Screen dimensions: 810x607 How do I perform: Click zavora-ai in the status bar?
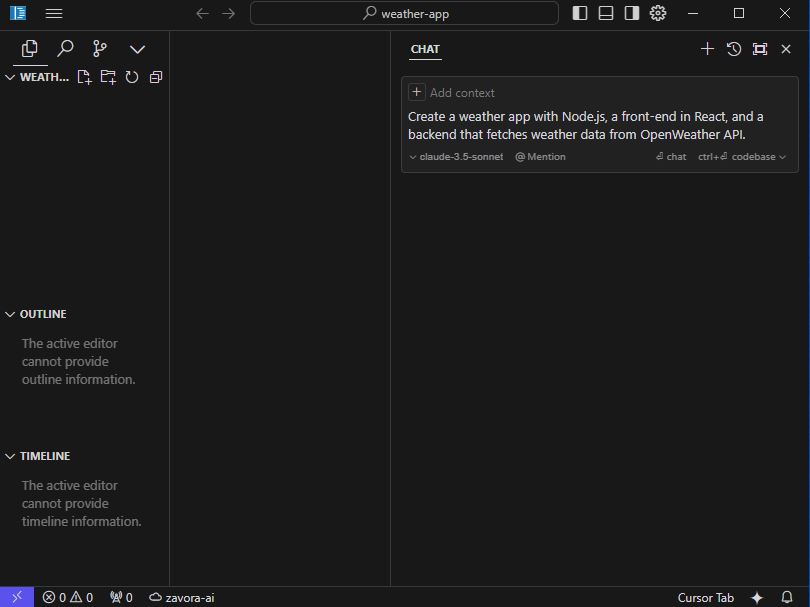[x=182, y=598]
